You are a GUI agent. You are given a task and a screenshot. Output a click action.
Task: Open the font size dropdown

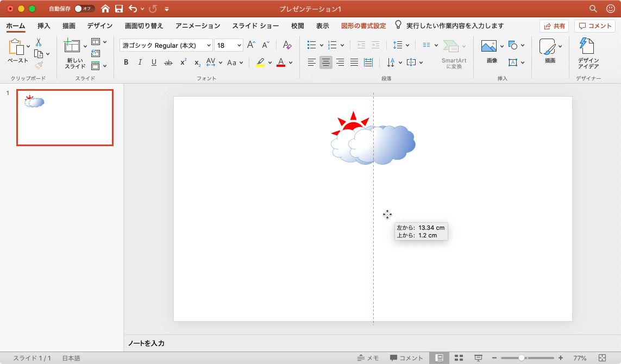coord(239,46)
